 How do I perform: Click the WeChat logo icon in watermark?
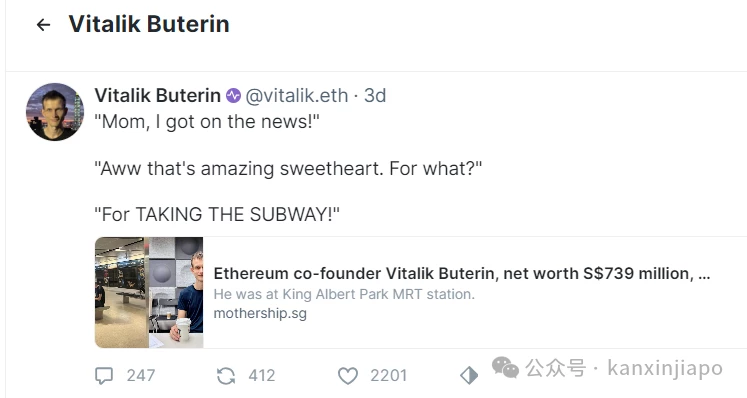tap(505, 367)
